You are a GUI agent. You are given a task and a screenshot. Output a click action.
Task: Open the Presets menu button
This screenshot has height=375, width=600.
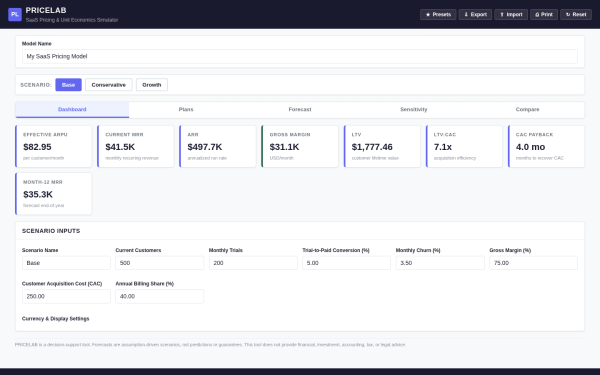(438, 15)
